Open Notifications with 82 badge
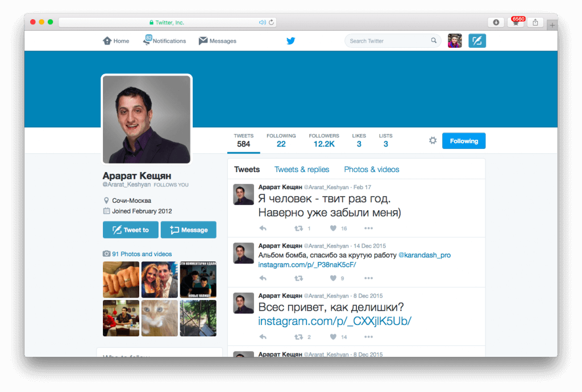The width and height of the screenshot is (582, 392). click(164, 40)
